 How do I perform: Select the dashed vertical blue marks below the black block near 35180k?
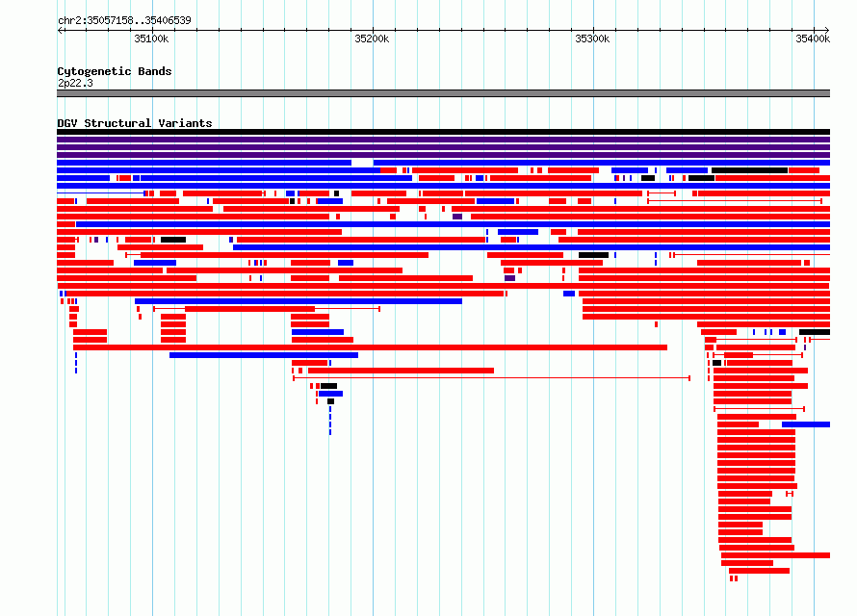coord(330,421)
